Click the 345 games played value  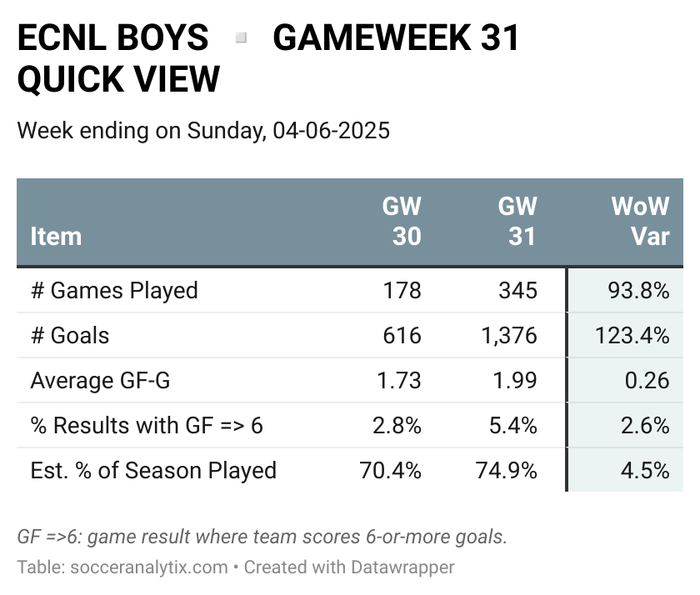point(517,291)
